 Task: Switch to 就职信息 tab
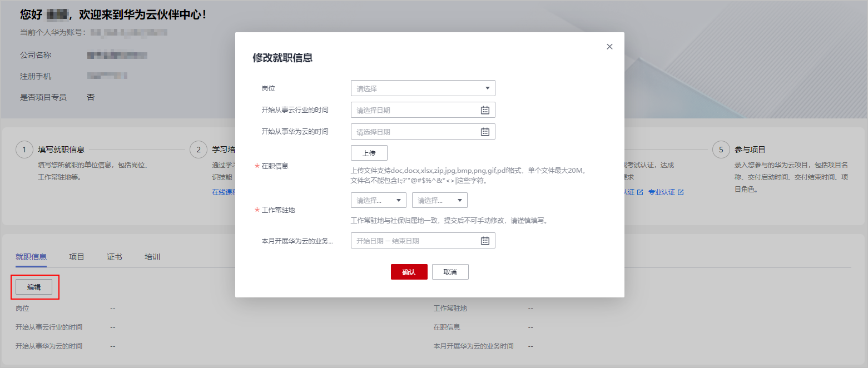point(31,257)
